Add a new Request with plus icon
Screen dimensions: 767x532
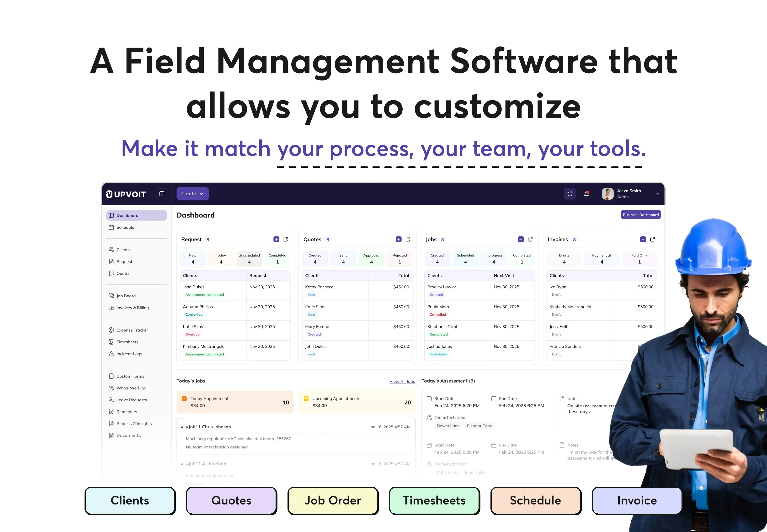pos(276,239)
